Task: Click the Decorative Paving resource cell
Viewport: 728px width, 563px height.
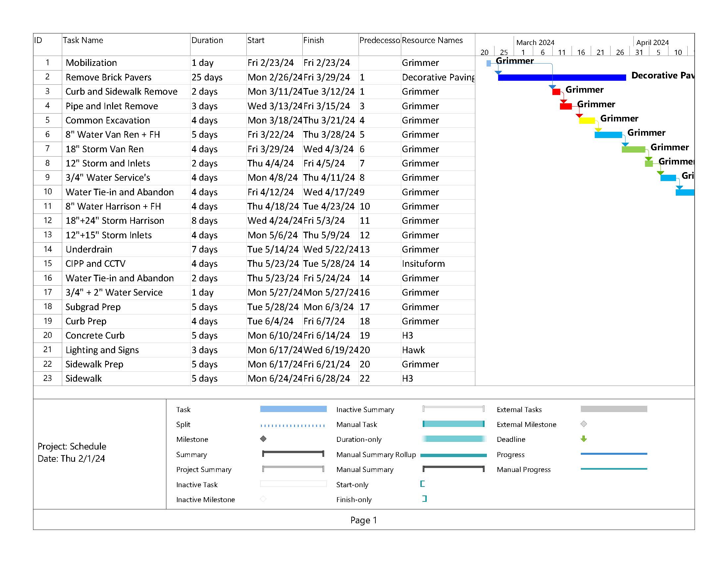Action: pos(438,77)
